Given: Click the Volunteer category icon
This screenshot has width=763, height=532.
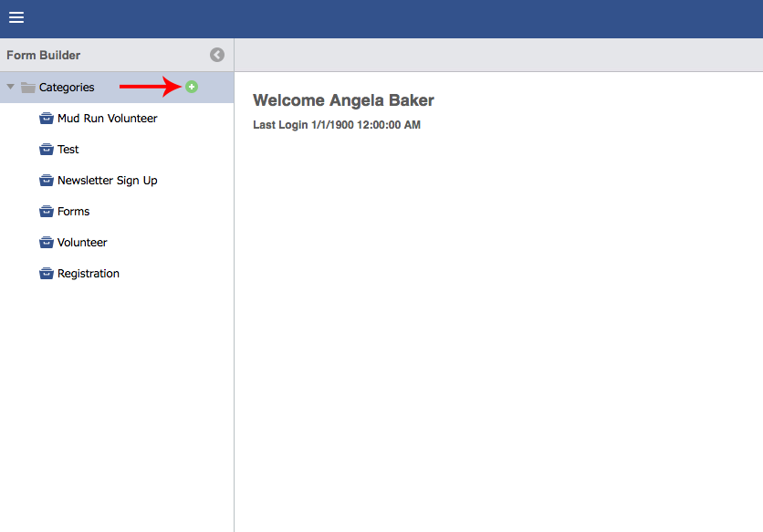Looking at the screenshot, I should point(47,243).
